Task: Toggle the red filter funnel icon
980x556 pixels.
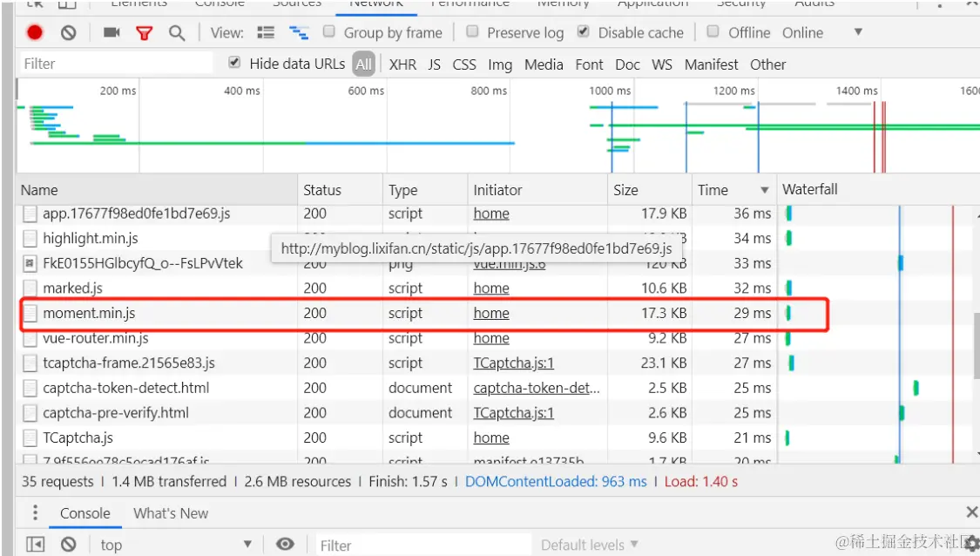Action: [x=145, y=33]
